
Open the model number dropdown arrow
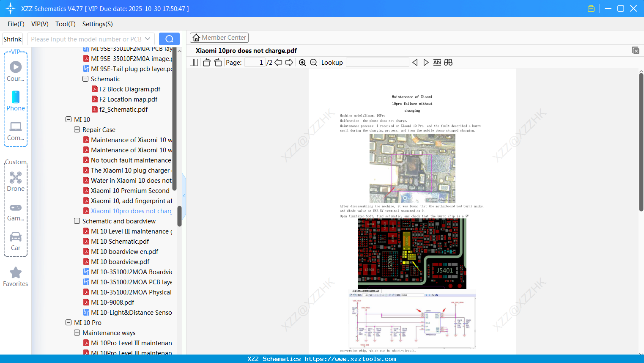(x=148, y=39)
